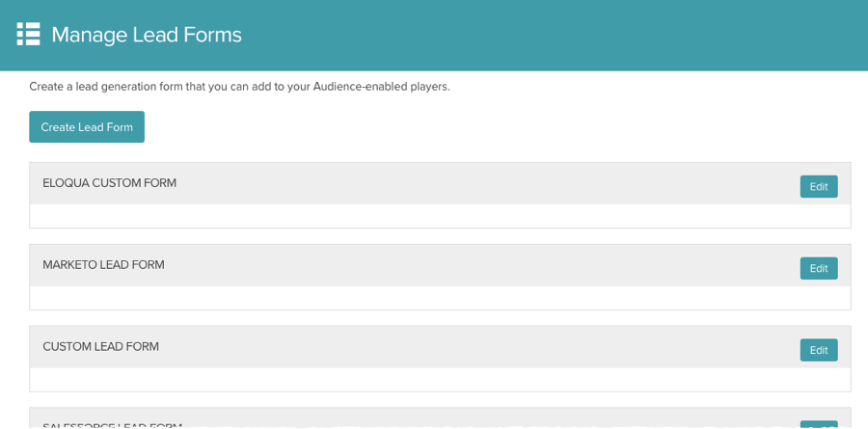This screenshot has height=429, width=868.
Task: Edit the Eloqua Custom Form
Action: (x=819, y=186)
